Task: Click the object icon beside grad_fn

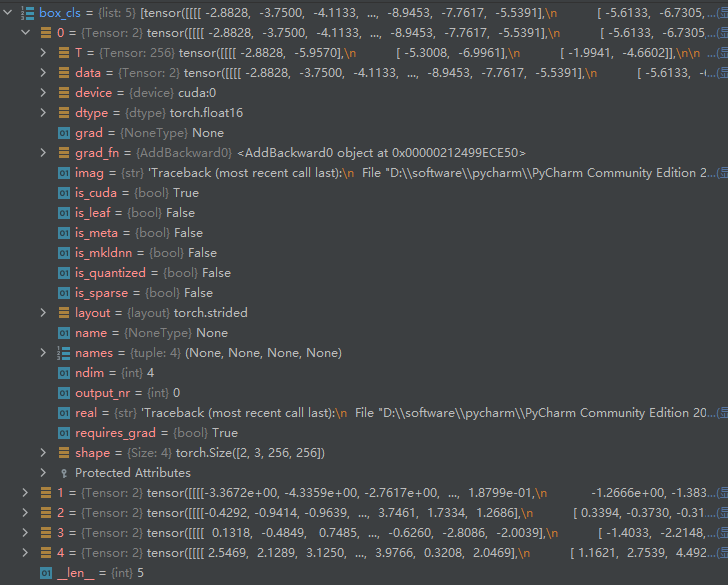Action: click(x=64, y=152)
